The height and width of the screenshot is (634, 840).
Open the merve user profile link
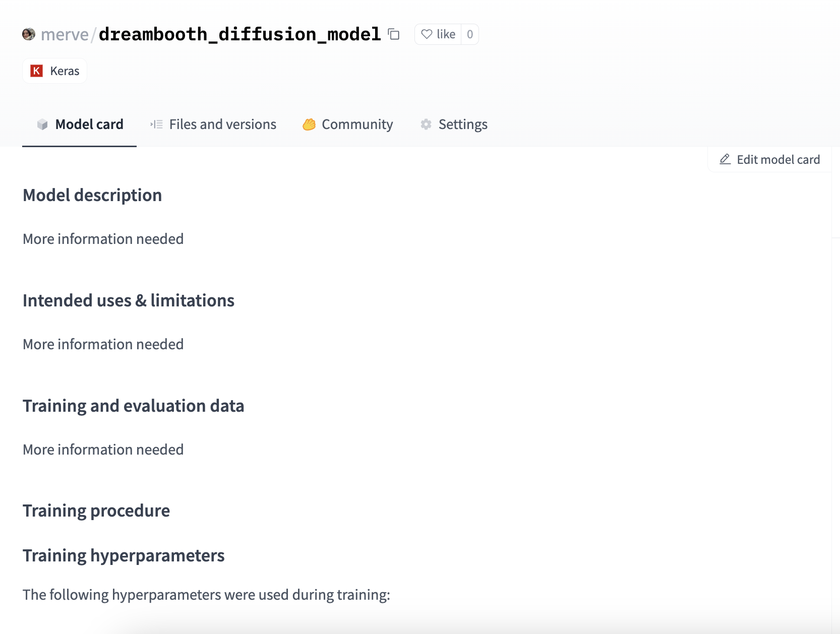point(65,34)
